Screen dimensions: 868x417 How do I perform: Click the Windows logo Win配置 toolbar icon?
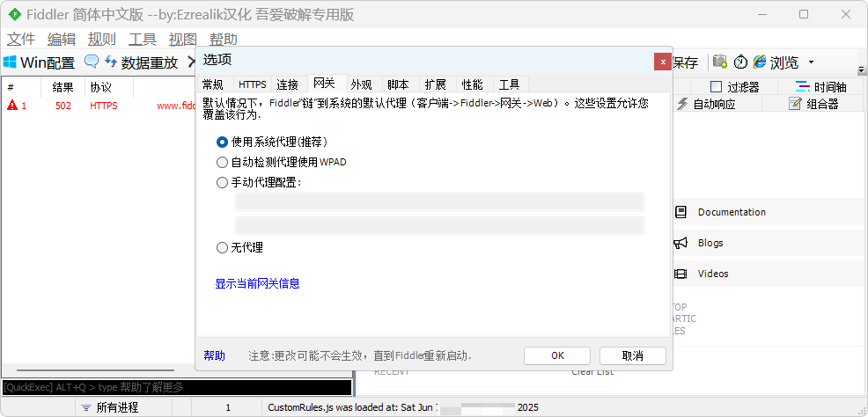[x=10, y=62]
